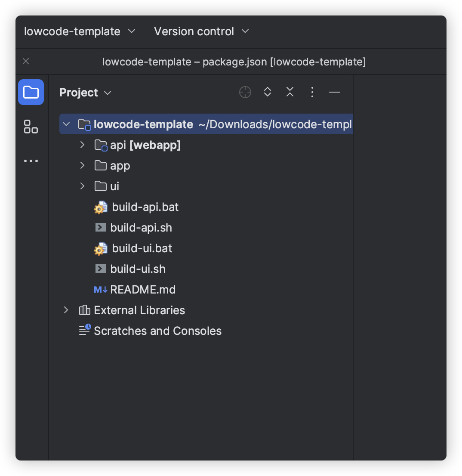
Task: Select the build-ui.sh file
Action: click(x=138, y=269)
